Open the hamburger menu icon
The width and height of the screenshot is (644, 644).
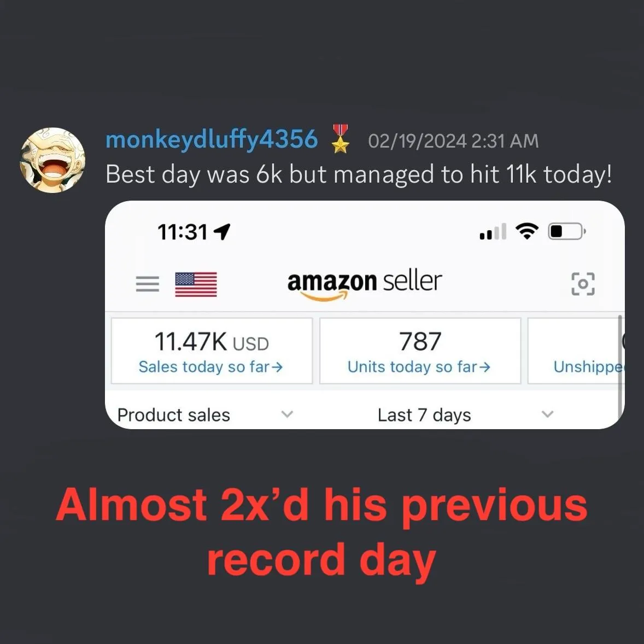pos(148,284)
